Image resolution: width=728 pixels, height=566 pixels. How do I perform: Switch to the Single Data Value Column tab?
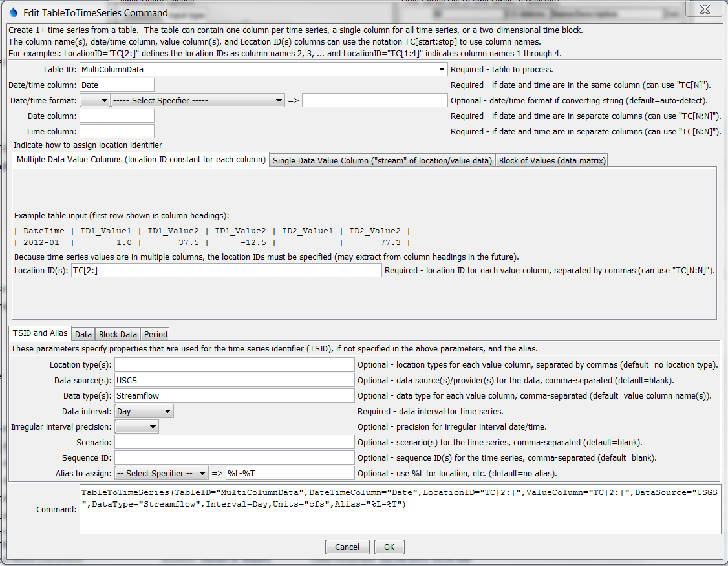(381, 160)
